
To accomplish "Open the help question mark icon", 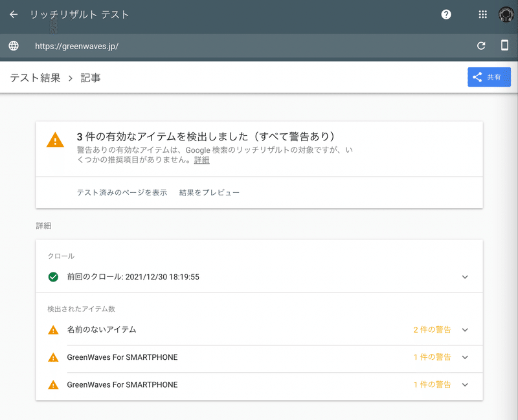I will [446, 14].
